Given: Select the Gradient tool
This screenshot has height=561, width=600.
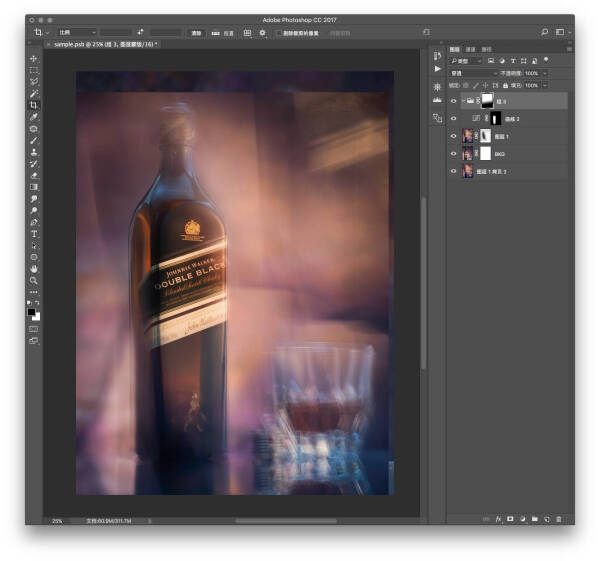Looking at the screenshot, I should click(x=34, y=187).
